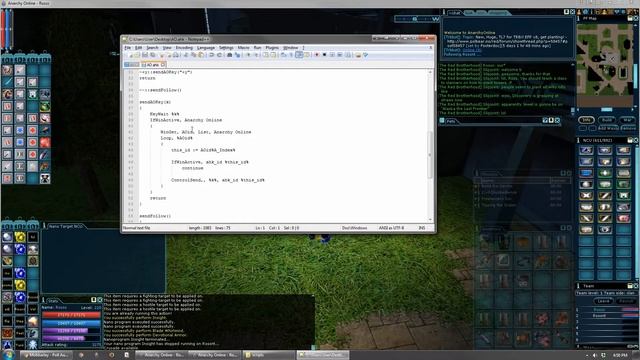Select the AO.ahk document tab
The width and height of the screenshot is (640, 360).
pyautogui.click(x=152, y=64)
